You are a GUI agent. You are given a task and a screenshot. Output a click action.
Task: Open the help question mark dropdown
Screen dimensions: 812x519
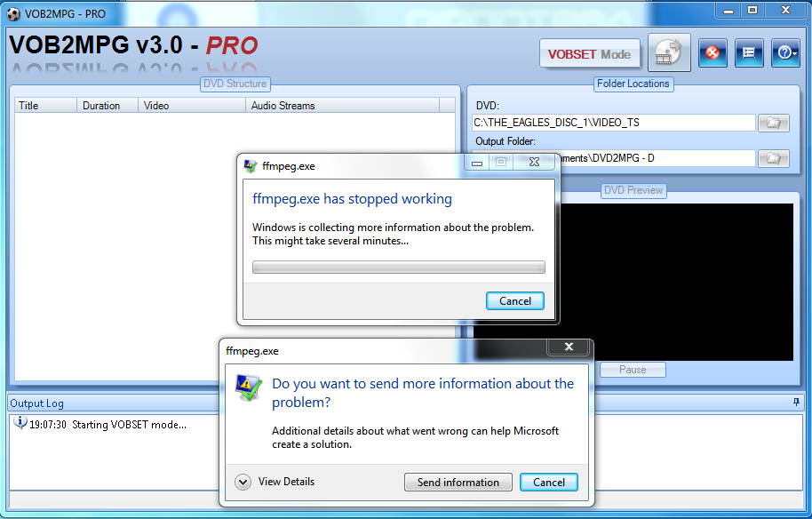pos(785,52)
